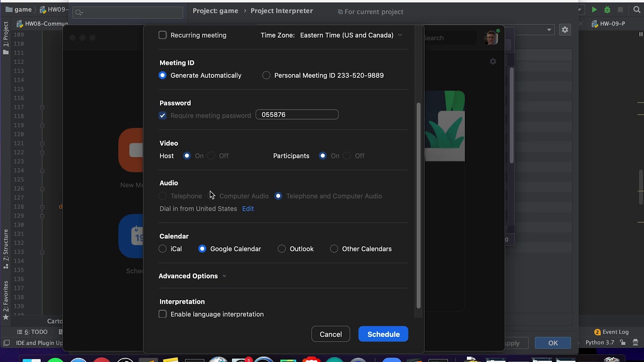Open Zoom profile avatar picture
644x362 pixels.
coord(491,38)
